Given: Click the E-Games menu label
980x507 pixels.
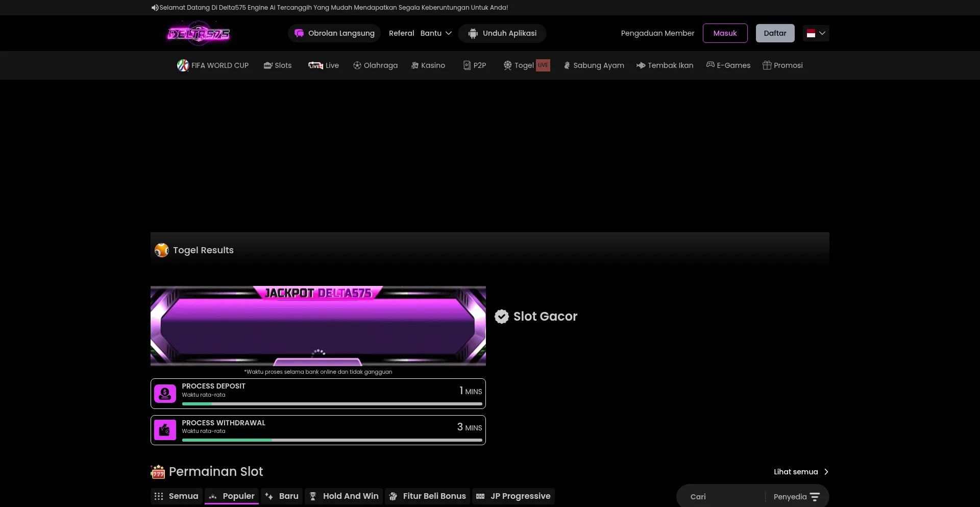Looking at the screenshot, I should pyautogui.click(x=734, y=65).
